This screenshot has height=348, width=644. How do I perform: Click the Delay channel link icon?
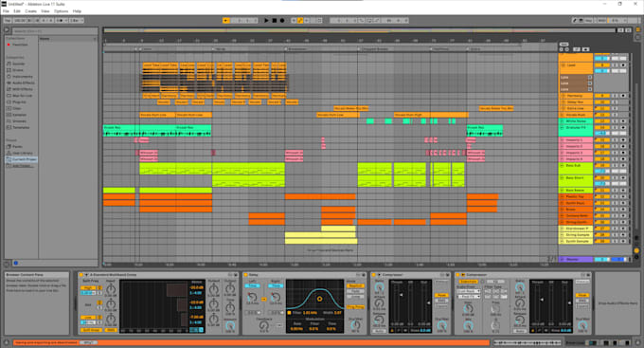coord(263,299)
